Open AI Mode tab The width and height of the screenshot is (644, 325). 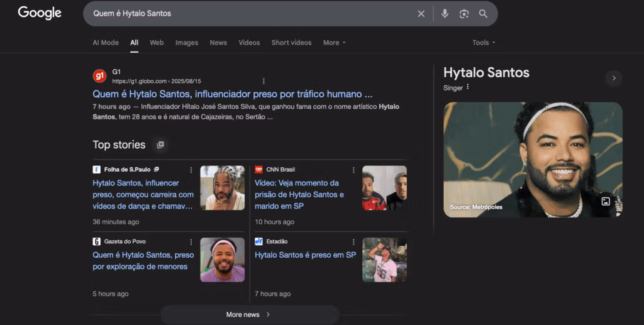point(106,43)
